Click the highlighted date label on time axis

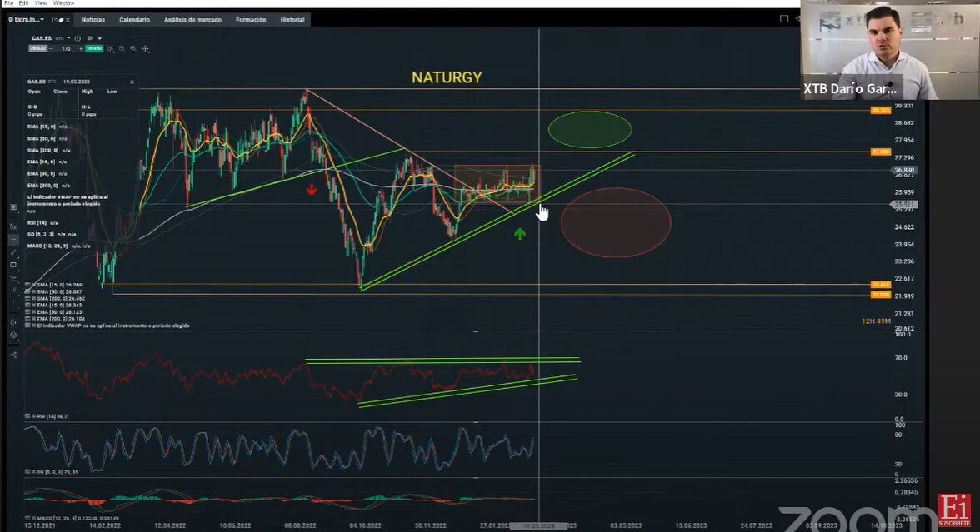point(538,526)
